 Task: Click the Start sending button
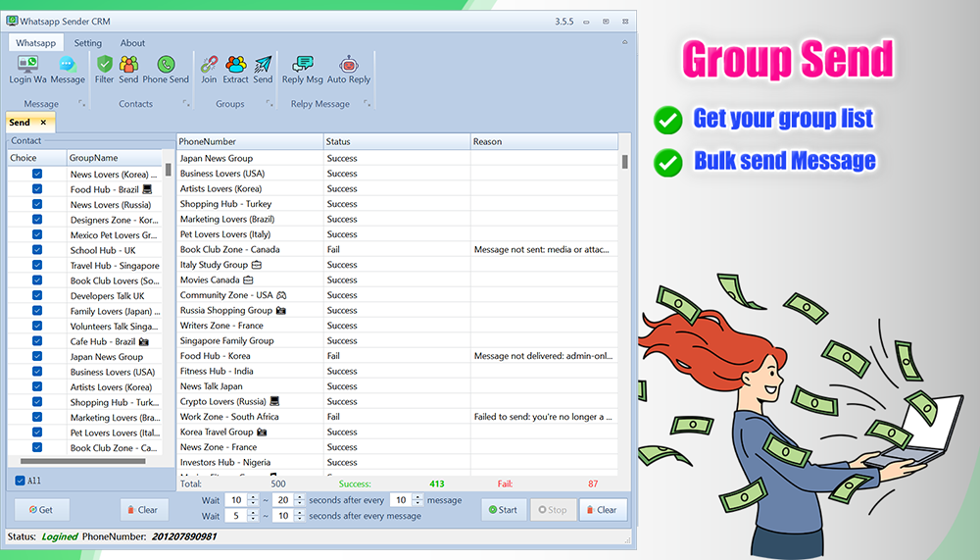pyautogui.click(x=503, y=509)
